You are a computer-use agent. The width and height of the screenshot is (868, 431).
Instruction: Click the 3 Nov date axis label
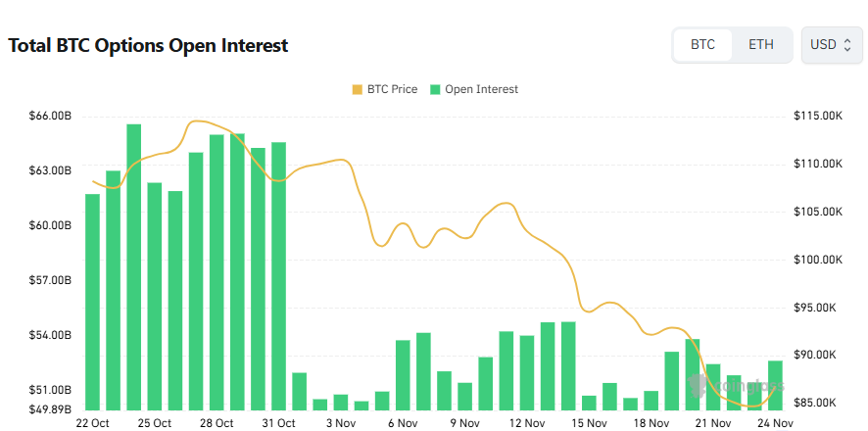(340, 423)
